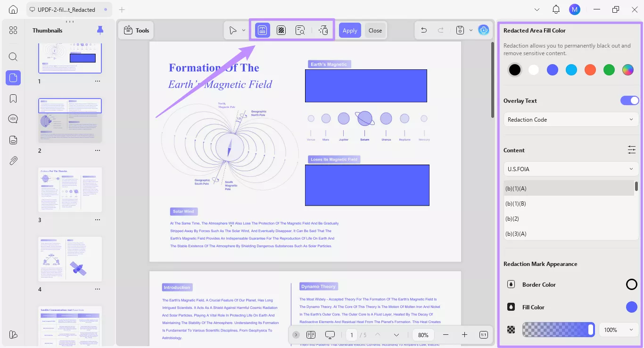This screenshot has height=348, width=644.
Task: Open more options for thumbnail page 3
Action: 98,220
